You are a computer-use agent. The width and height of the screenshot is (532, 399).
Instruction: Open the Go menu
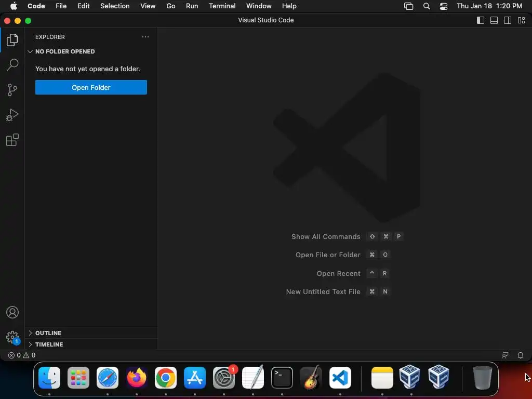pyautogui.click(x=170, y=6)
